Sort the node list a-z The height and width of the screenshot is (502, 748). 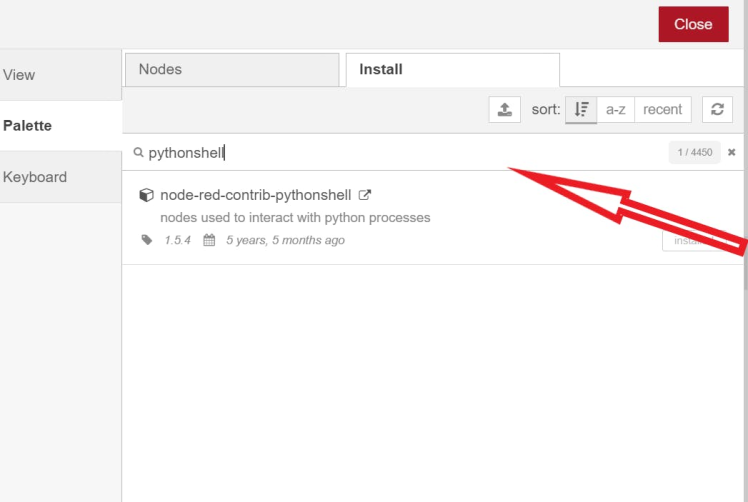click(x=615, y=109)
